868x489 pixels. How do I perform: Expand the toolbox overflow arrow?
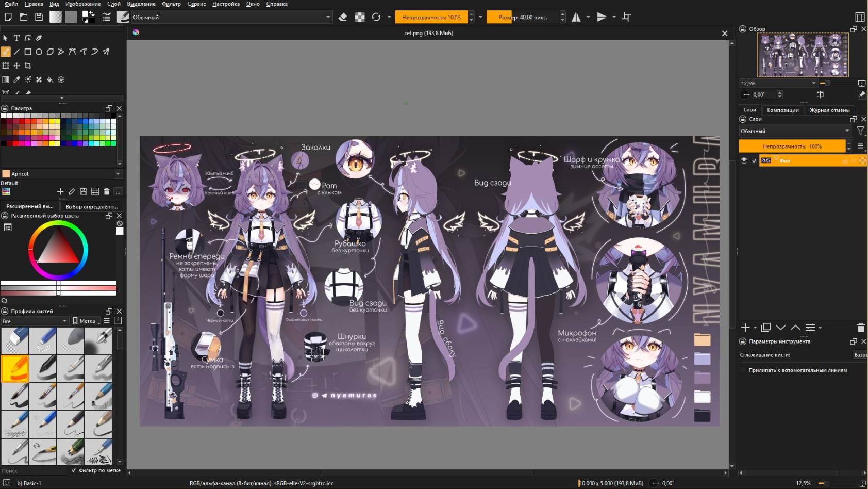click(62, 97)
